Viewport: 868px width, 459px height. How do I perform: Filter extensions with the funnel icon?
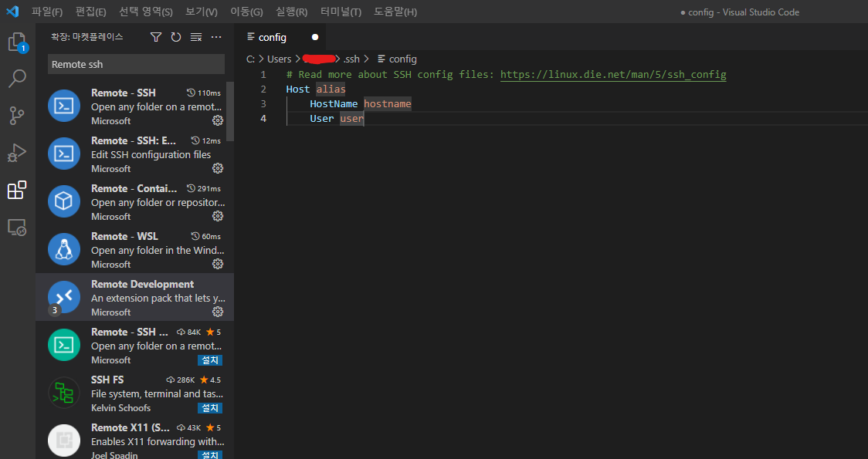tap(156, 37)
